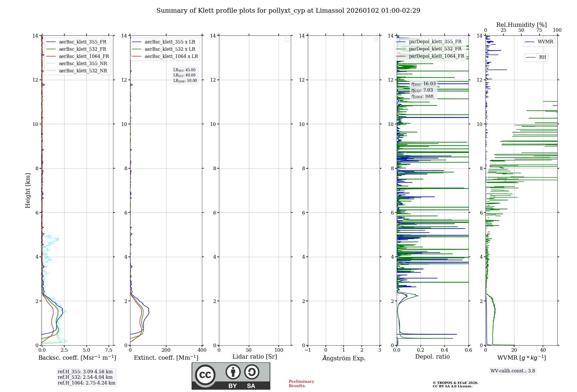The width and height of the screenshot is (577, 392).
Task: Click empty legend box in Lidar ratio panel
Action: [287, 40]
